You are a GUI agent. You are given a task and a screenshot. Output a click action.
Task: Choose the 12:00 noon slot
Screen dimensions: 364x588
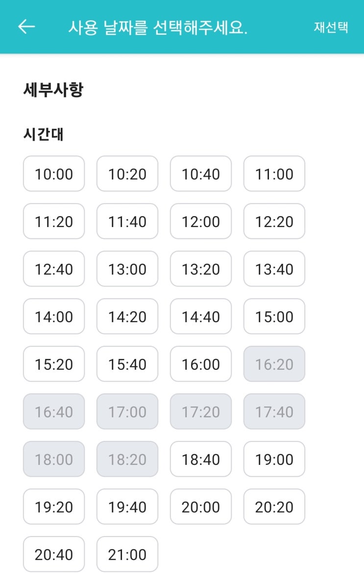(x=201, y=222)
